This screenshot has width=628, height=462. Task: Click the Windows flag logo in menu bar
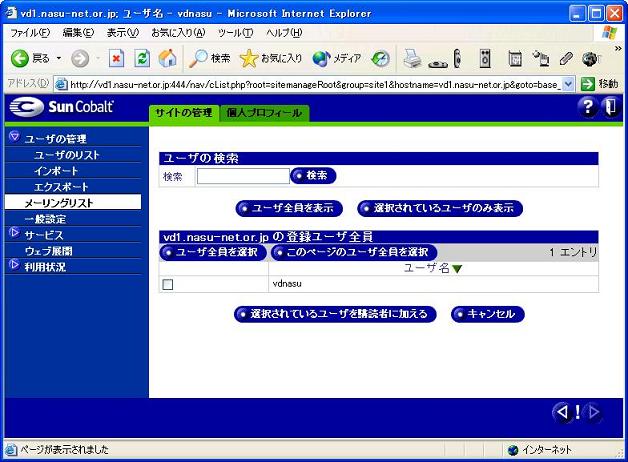point(610,33)
